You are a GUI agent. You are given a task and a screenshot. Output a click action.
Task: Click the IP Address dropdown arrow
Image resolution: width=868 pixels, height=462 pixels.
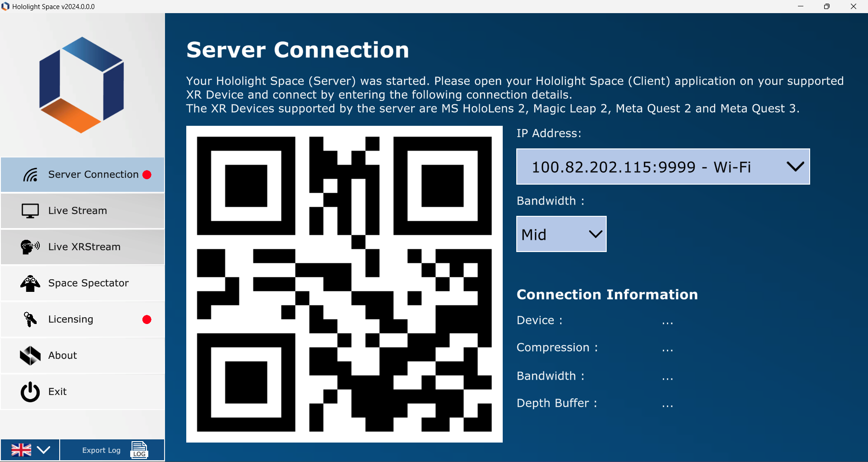[x=795, y=167]
